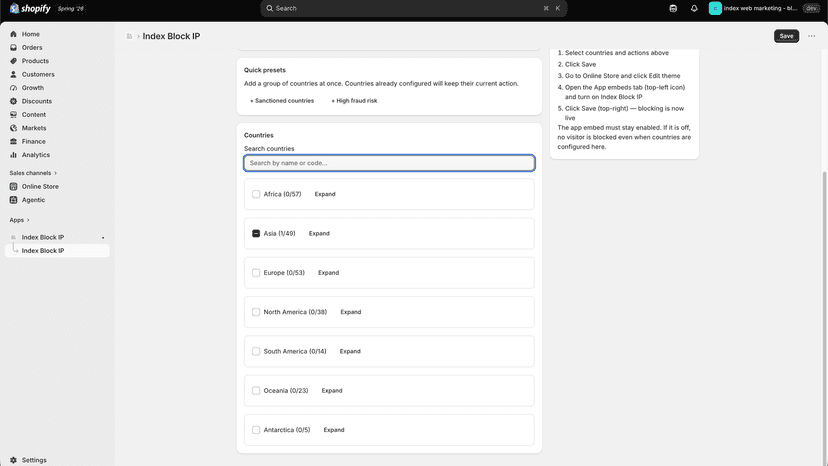
Task: Expand the Antarctica country list
Action: click(334, 430)
